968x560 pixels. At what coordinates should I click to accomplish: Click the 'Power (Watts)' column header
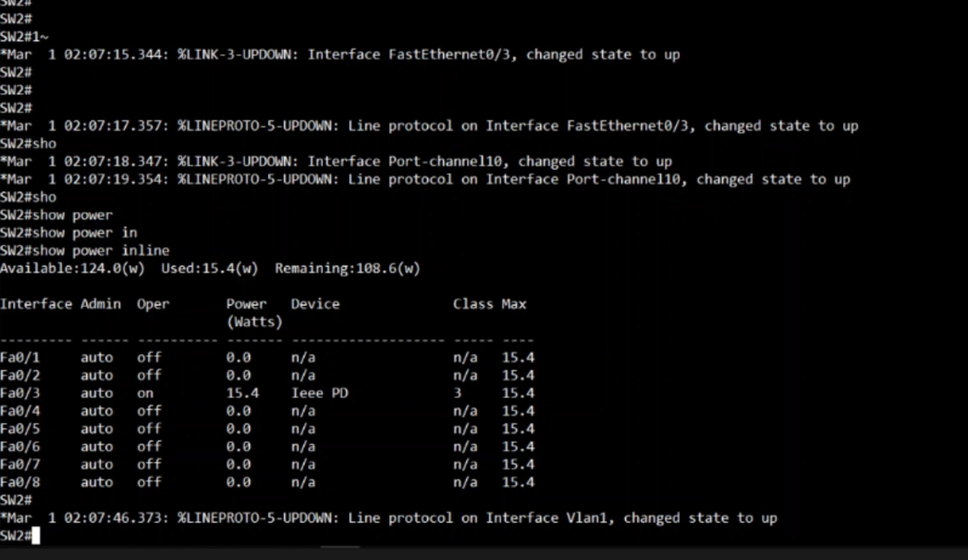coord(254,312)
